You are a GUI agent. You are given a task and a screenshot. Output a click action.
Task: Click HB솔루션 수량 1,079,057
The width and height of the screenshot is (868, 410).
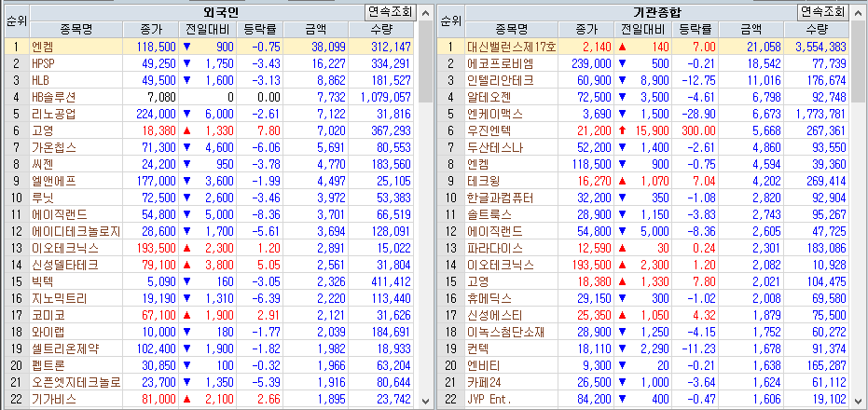click(x=385, y=98)
